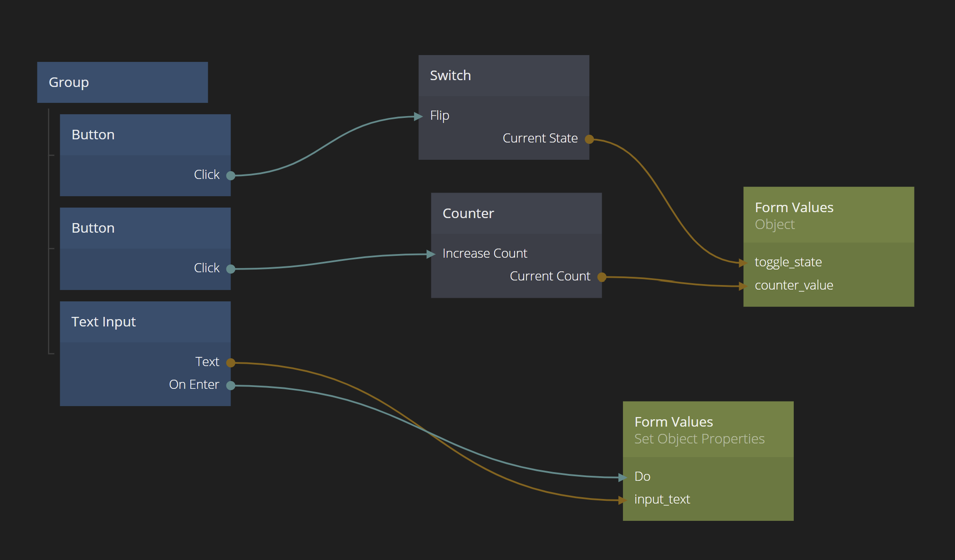Click the first Button node's Click output port
The width and height of the screenshot is (955, 560).
[231, 176]
